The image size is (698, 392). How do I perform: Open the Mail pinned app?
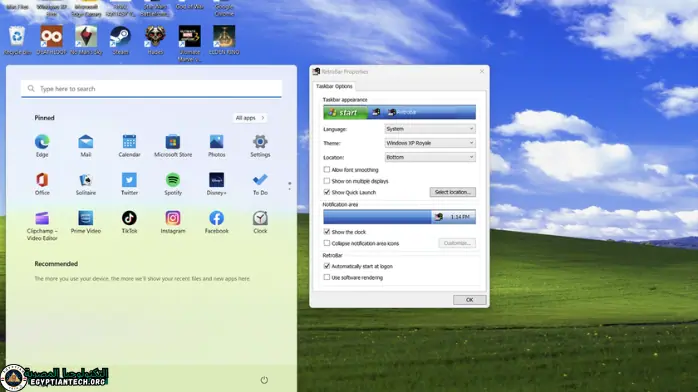(85, 146)
